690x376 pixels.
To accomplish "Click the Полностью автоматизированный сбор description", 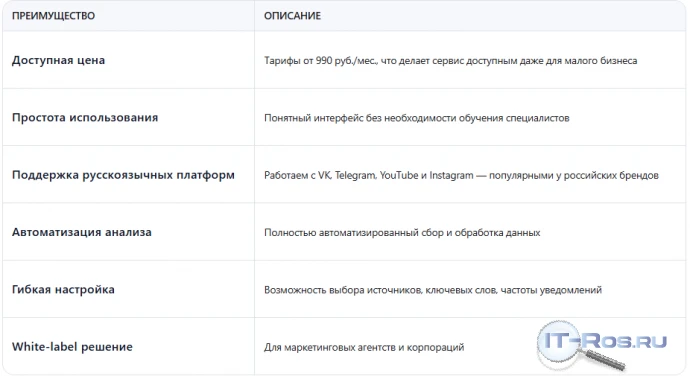I will point(402,232).
